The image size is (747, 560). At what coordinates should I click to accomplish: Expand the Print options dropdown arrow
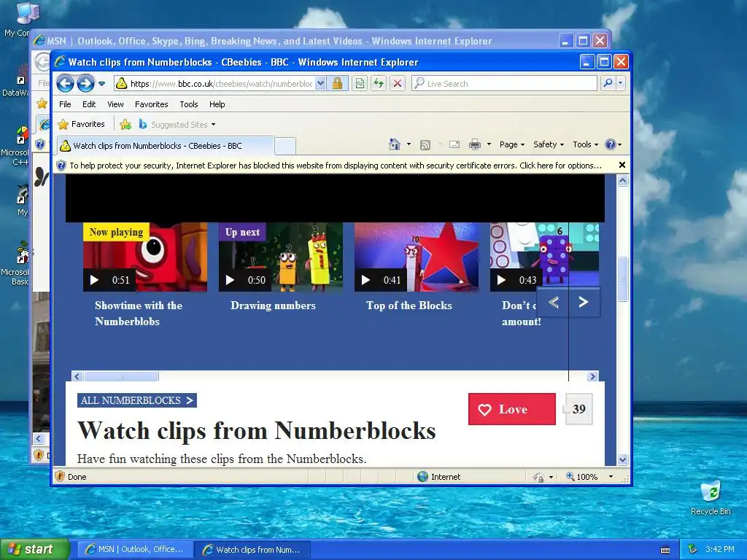(x=489, y=144)
